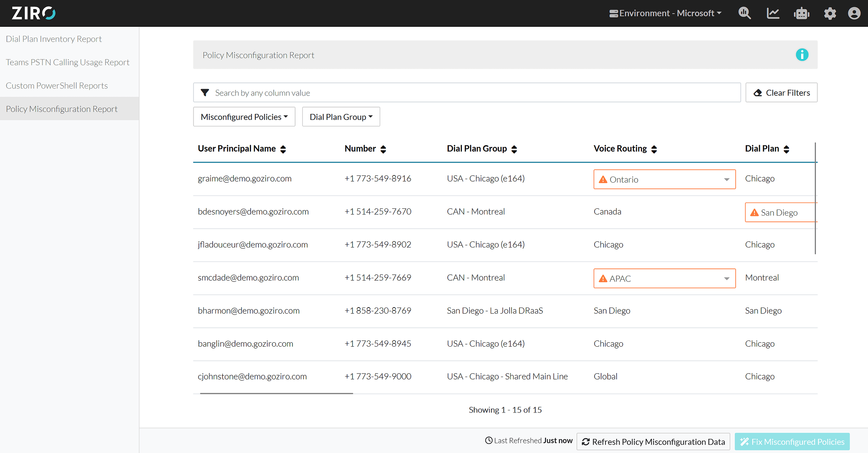Screen dimensions: 868x453
Task: Sort by User Principal Name column
Action: (x=283, y=149)
